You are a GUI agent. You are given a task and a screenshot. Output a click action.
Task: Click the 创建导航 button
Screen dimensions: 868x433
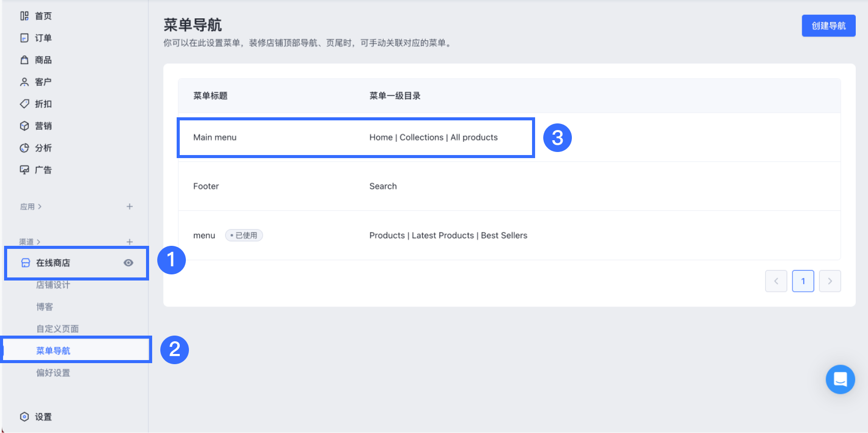828,26
